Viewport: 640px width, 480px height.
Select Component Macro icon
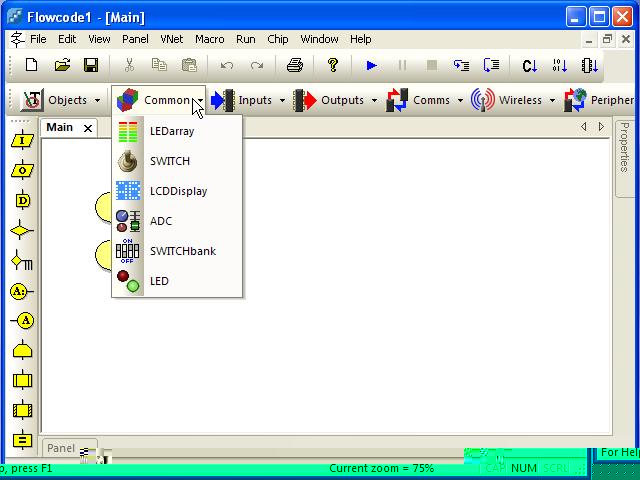tap(22, 410)
